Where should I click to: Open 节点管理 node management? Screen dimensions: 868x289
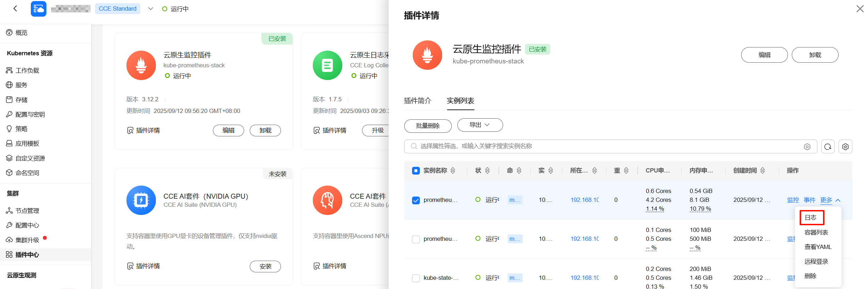[27, 211]
